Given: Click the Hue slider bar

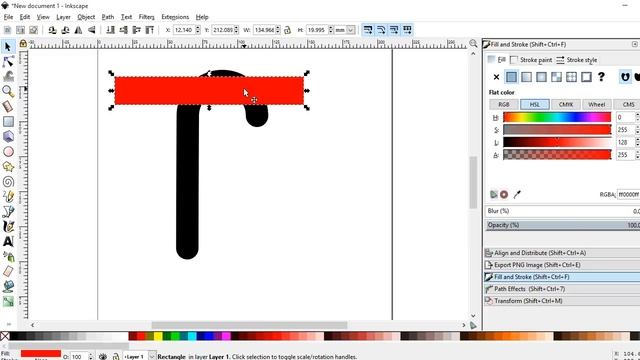Looking at the screenshot, I should [x=557, y=118].
